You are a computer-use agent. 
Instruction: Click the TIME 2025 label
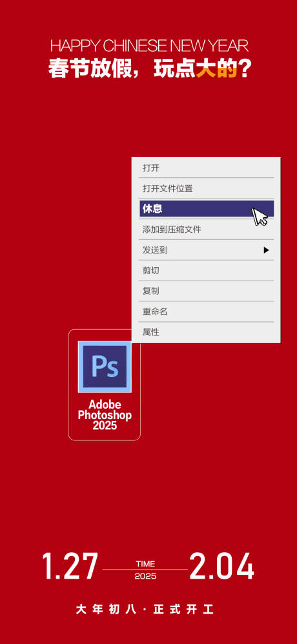coord(146,570)
